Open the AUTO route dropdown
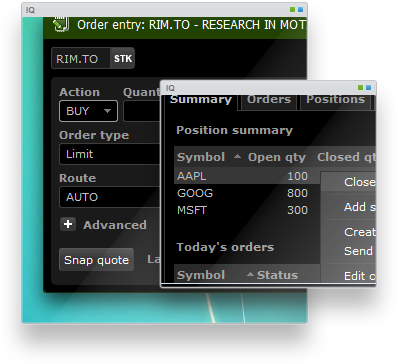This screenshot has width=398, height=364. click(x=110, y=197)
